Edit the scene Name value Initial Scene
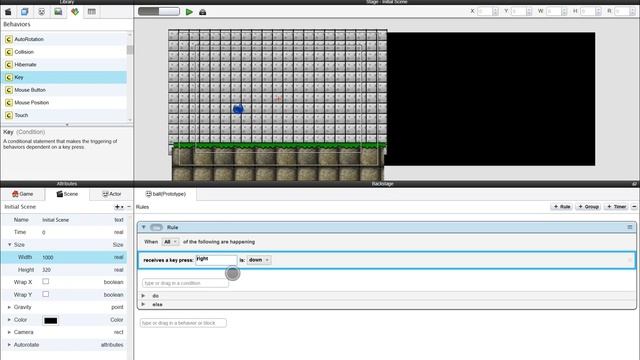The width and height of the screenshot is (640, 360). tap(56, 220)
